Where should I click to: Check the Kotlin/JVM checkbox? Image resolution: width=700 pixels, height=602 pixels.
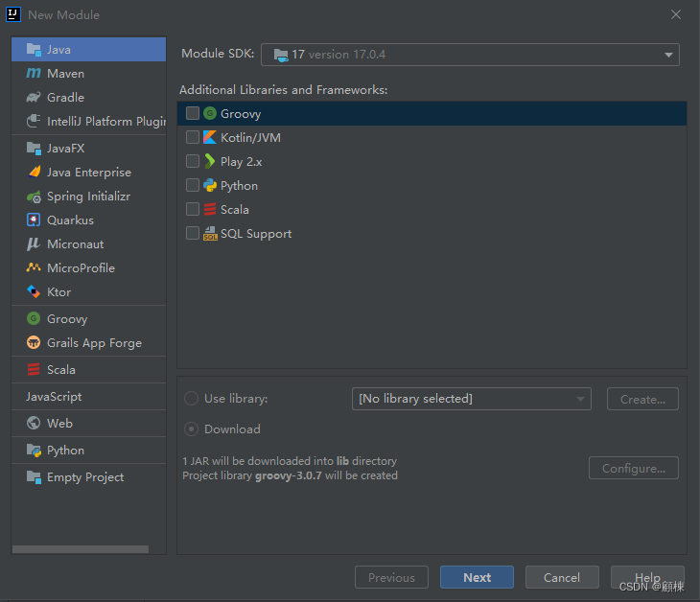pos(193,137)
